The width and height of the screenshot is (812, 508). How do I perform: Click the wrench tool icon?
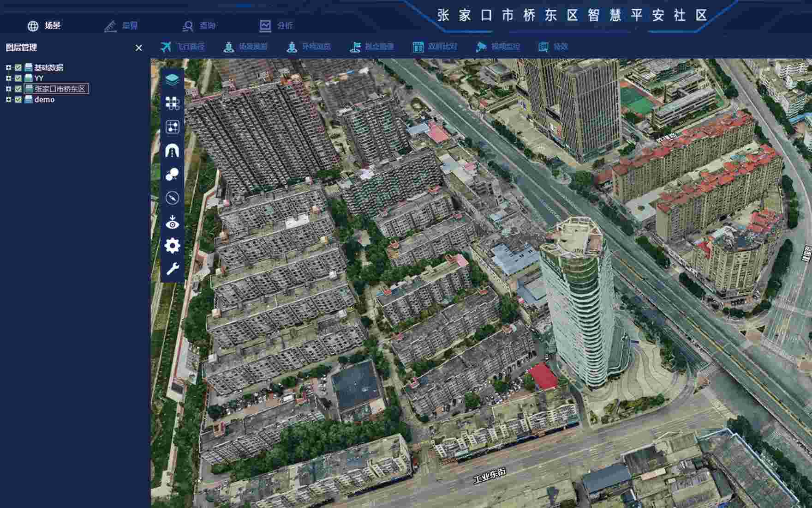(x=172, y=269)
